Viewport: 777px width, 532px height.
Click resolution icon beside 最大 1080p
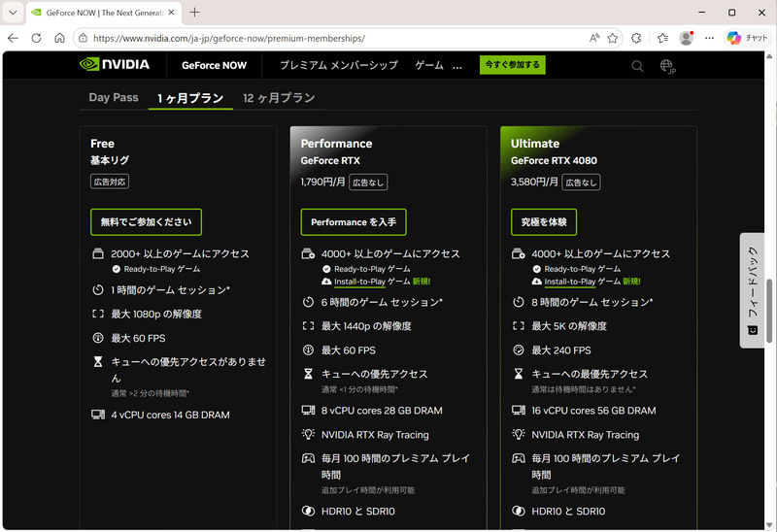[x=98, y=314]
